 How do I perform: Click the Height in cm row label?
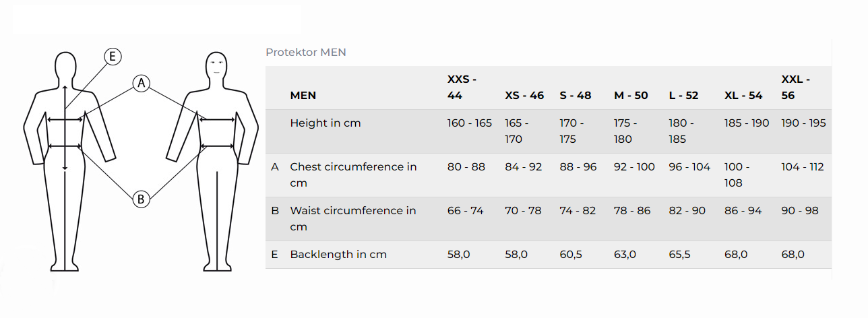click(325, 123)
